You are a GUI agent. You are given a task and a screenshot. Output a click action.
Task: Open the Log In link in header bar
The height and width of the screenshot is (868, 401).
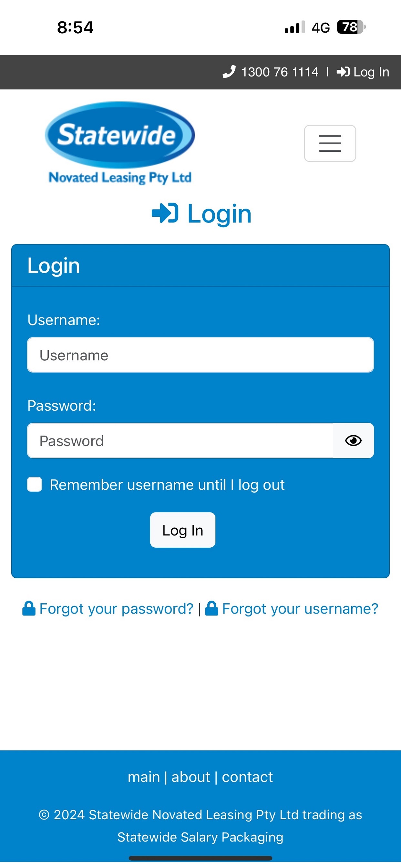371,72
